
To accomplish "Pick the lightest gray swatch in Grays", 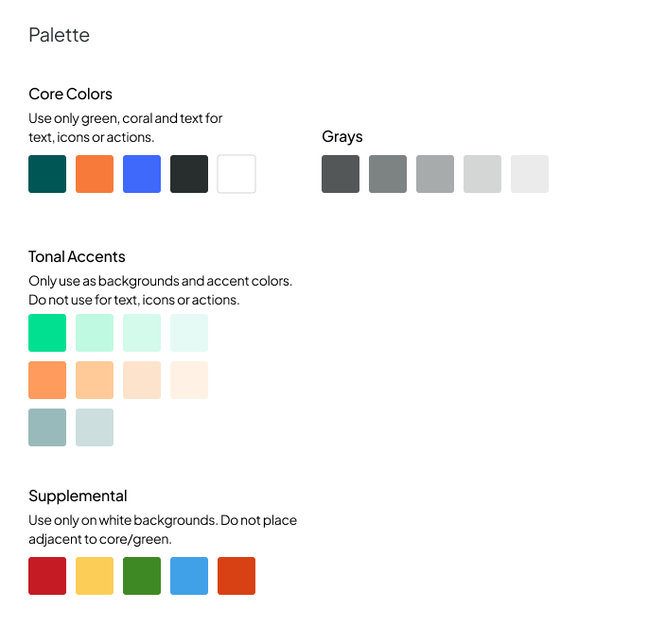I will point(530,174).
